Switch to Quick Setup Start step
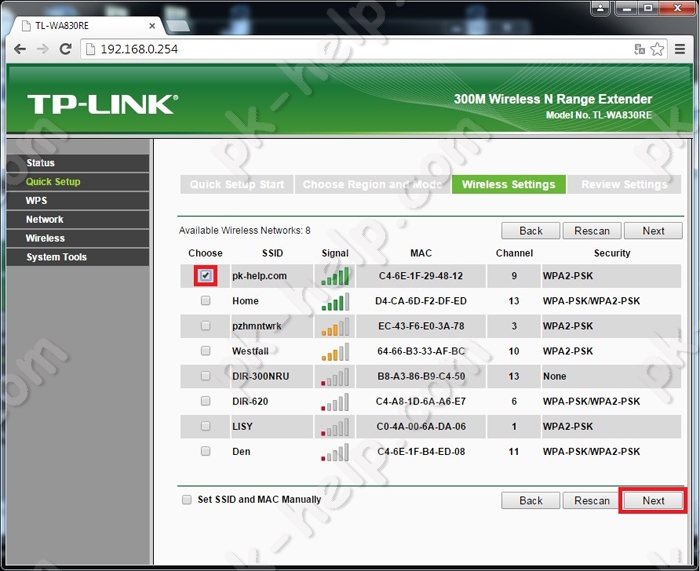 (237, 184)
